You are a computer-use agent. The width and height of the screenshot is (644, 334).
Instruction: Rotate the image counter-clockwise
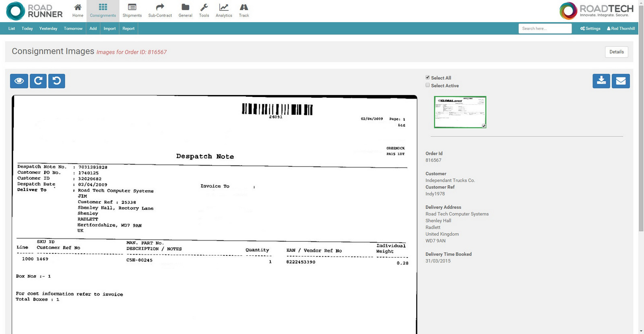tap(57, 81)
